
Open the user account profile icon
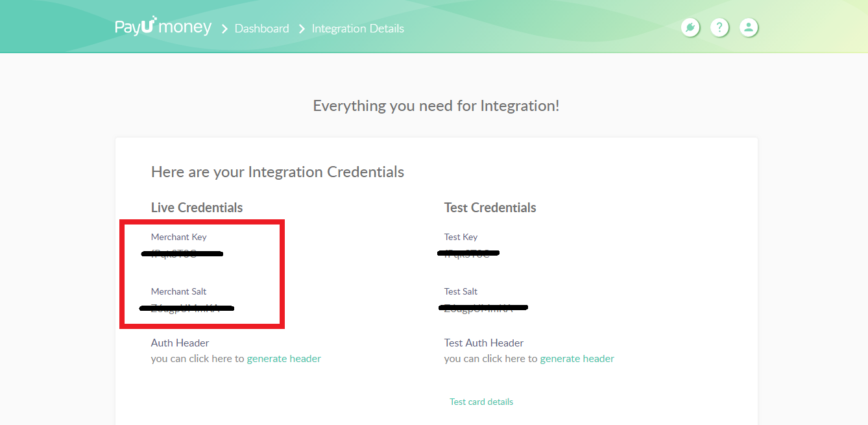[x=749, y=27]
